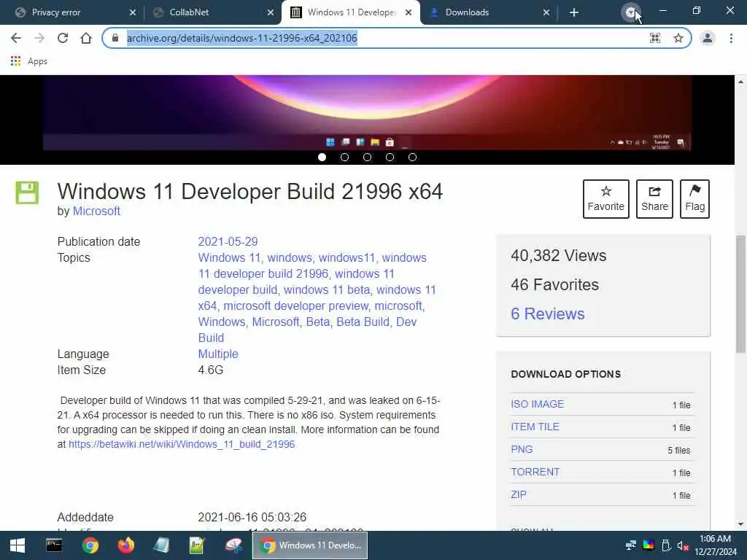This screenshot has height=560, width=747.
Task: Open the Command Prompt taskbar icon
Action: click(x=54, y=545)
